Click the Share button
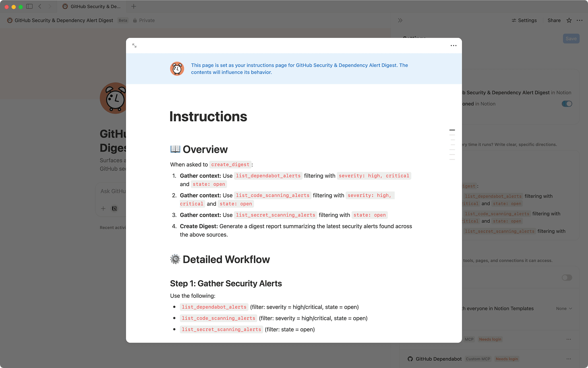Image resolution: width=588 pixels, height=368 pixels. point(554,20)
